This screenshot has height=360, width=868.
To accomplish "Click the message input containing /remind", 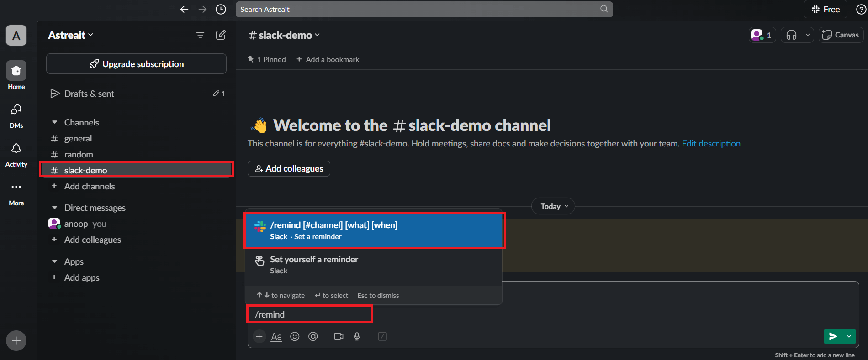I will 553,314.
